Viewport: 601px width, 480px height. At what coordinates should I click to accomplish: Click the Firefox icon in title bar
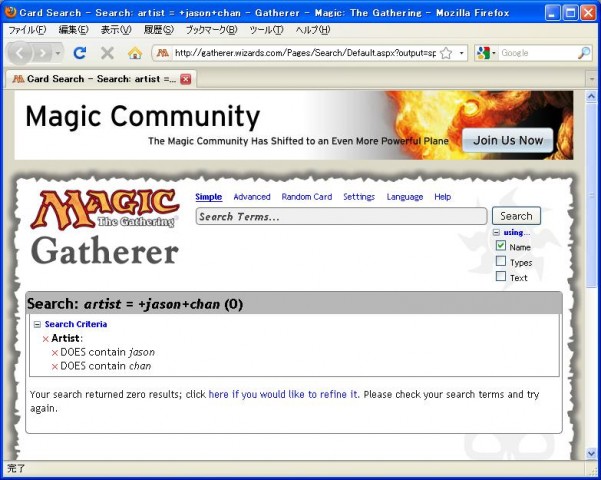click(x=11, y=12)
